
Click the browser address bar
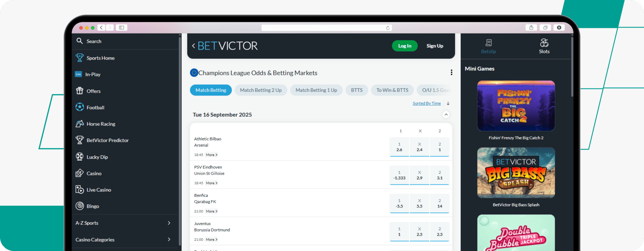[327, 28]
